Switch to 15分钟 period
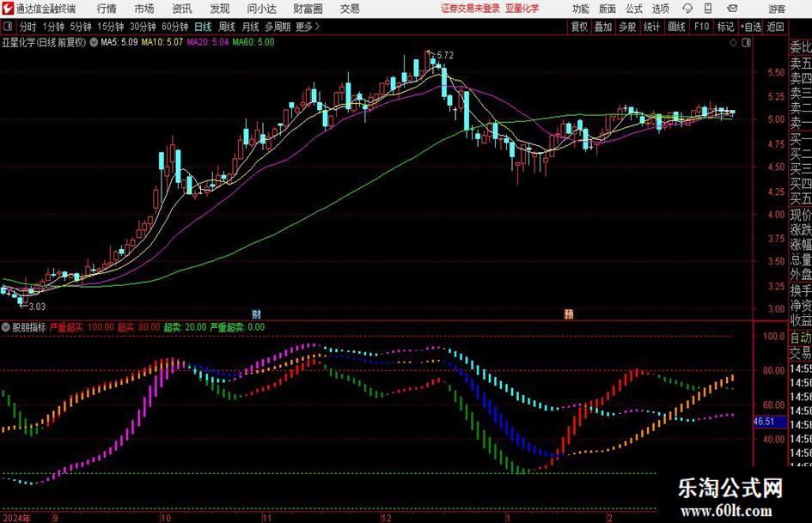 [x=111, y=27]
